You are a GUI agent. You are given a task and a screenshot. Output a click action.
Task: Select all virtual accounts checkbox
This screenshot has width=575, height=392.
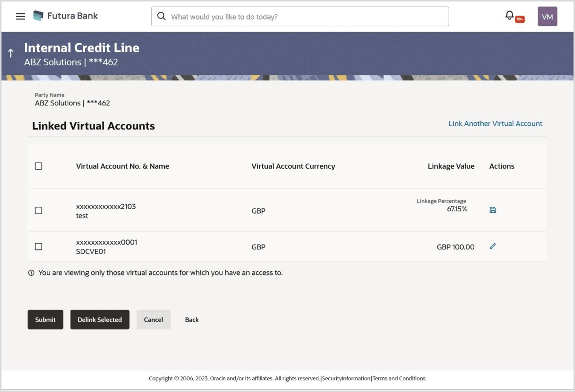point(38,166)
